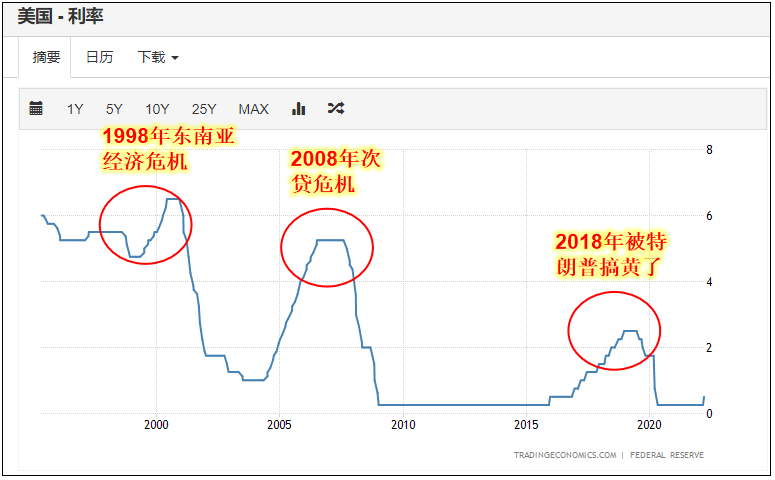Choose the 10Y time range
775x480 pixels.
(157, 109)
